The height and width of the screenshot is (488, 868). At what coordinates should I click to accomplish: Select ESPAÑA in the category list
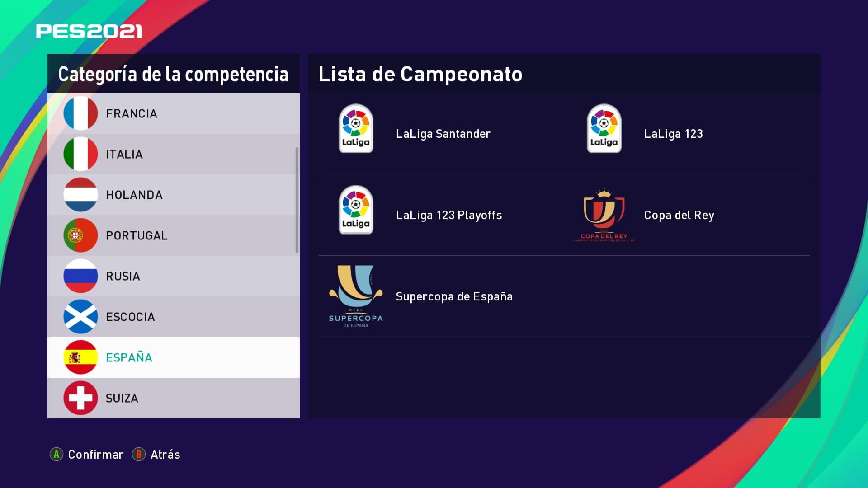point(174,357)
